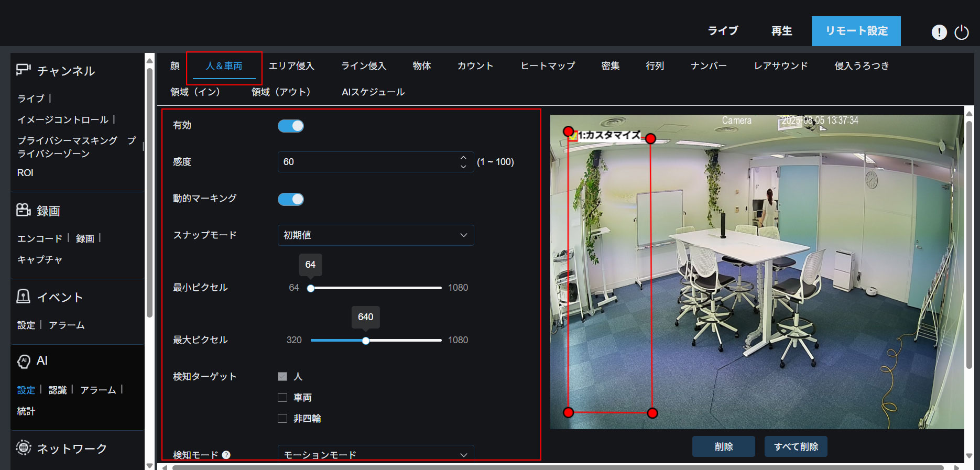
Task: Click the horizontal scrollbar at bottom
Action: pyautogui.click(x=558, y=467)
